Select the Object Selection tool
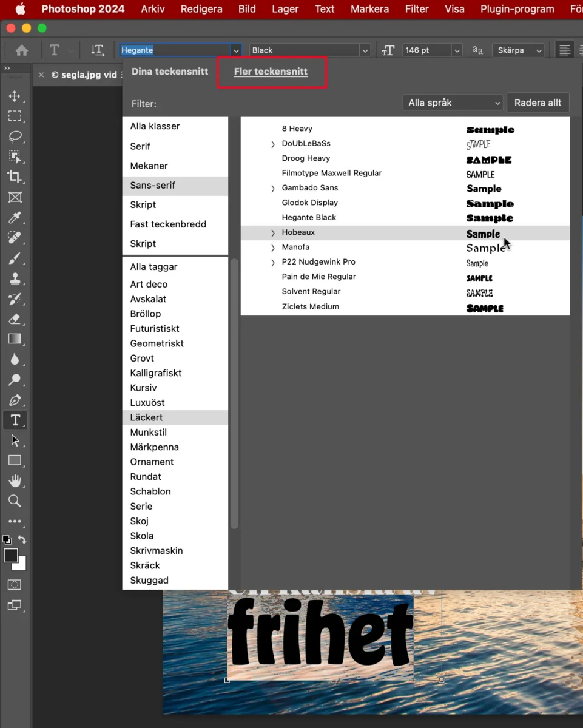 (15, 157)
